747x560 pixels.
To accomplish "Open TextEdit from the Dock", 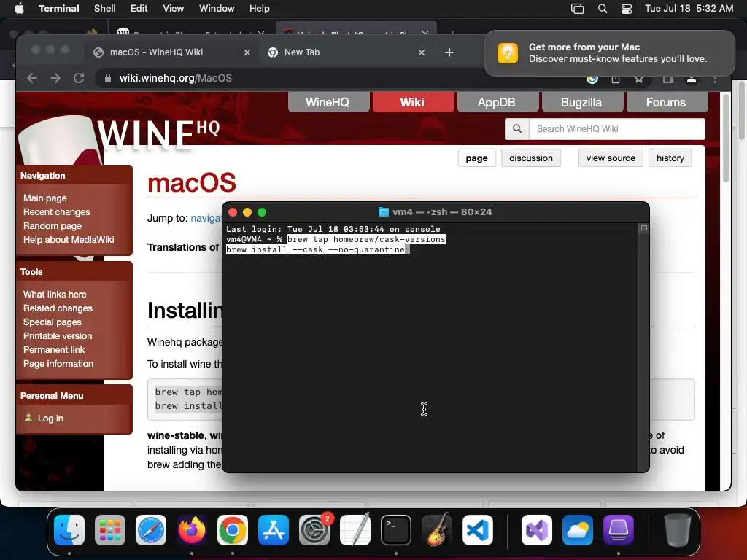I will (x=355, y=530).
